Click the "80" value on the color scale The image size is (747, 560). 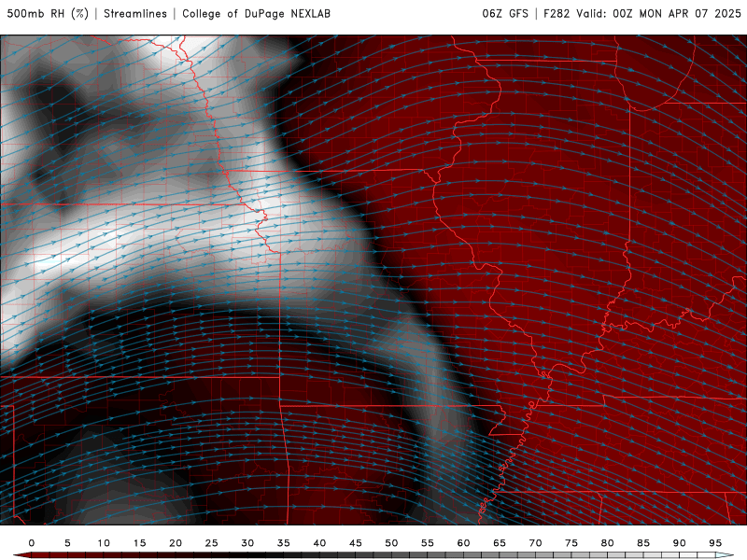607,543
